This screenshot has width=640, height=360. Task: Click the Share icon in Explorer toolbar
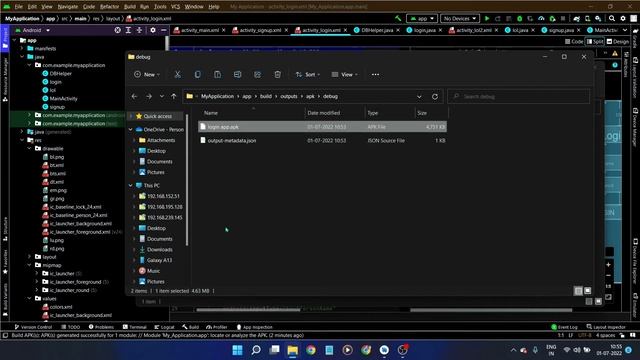coord(258,74)
